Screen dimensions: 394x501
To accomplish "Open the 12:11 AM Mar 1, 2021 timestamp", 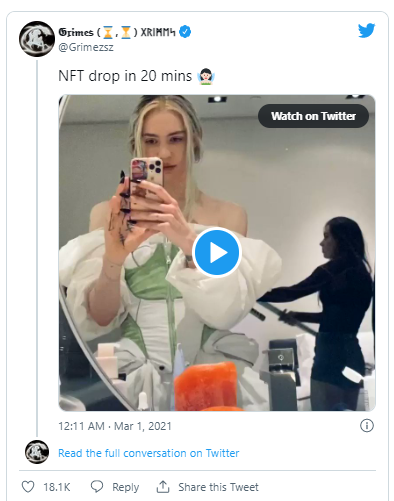I will (115, 426).
